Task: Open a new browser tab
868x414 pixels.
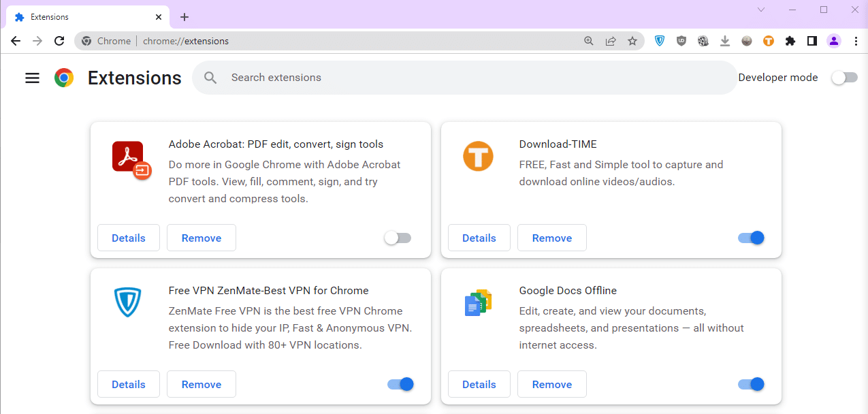Action: pos(184,16)
